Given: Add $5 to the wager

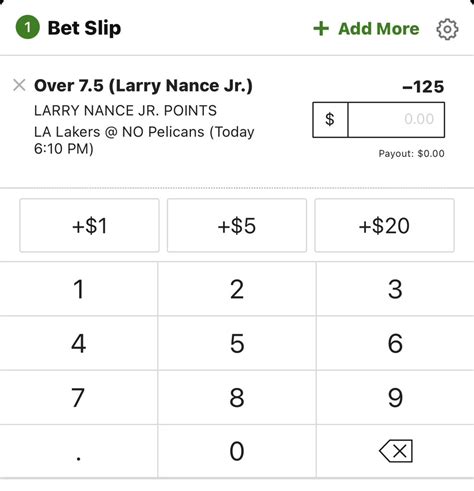Looking at the screenshot, I should point(237,225).
